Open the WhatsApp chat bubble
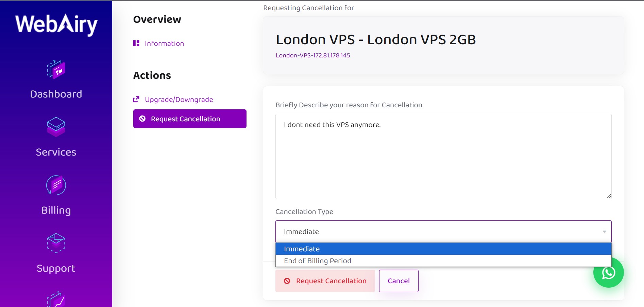Viewport: 644px width, 307px height. click(608, 272)
